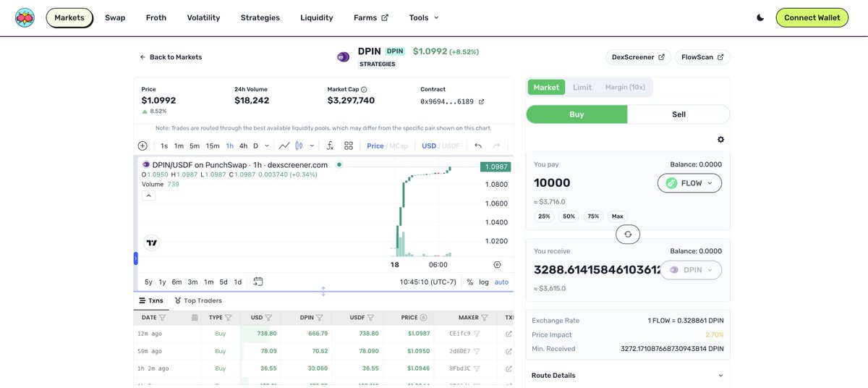Click the PunchSwap logo icon
Viewport: 868px width, 388px height.
tap(25, 17)
